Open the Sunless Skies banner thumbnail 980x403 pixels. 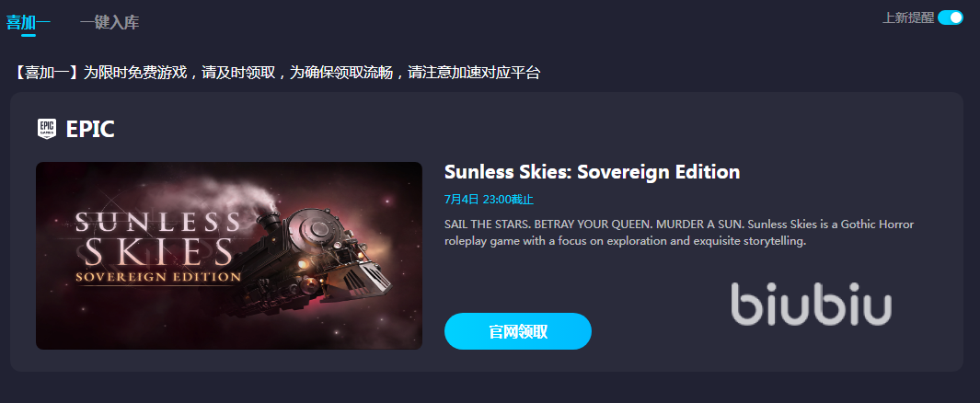(x=229, y=256)
